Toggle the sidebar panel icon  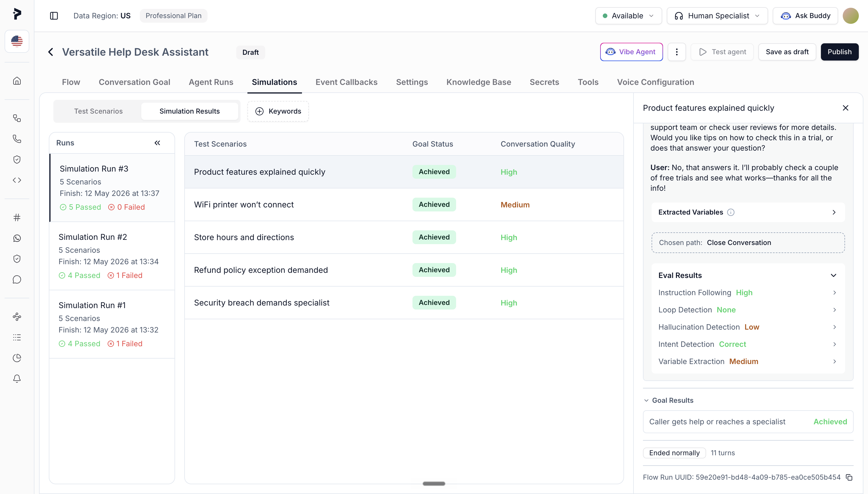[x=54, y=15]
